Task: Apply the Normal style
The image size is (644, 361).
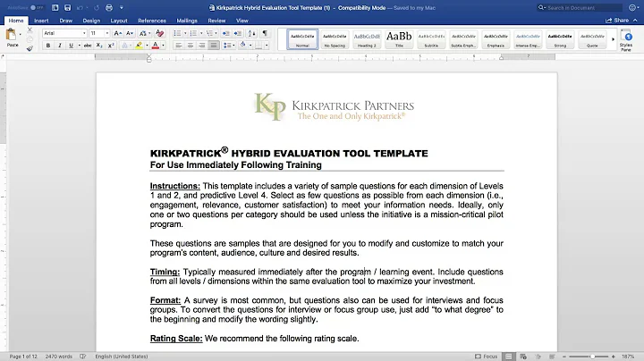Action: tap(302, 39)
